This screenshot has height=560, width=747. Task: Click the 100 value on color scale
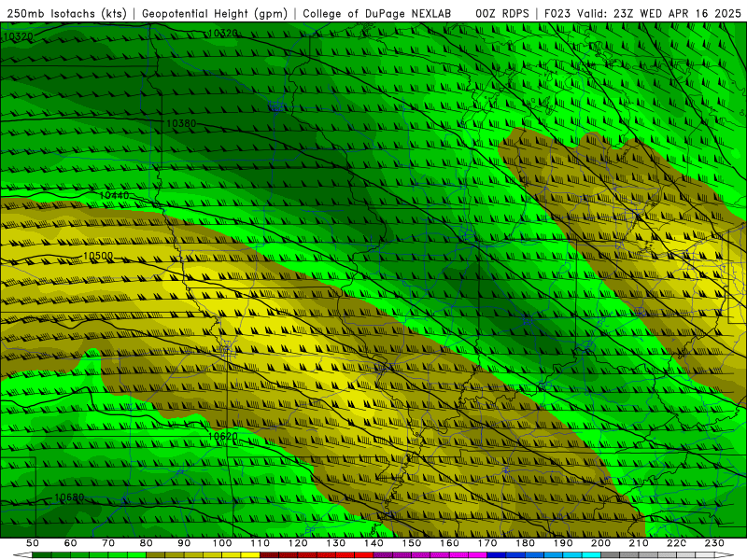click(x=222, y=543)
